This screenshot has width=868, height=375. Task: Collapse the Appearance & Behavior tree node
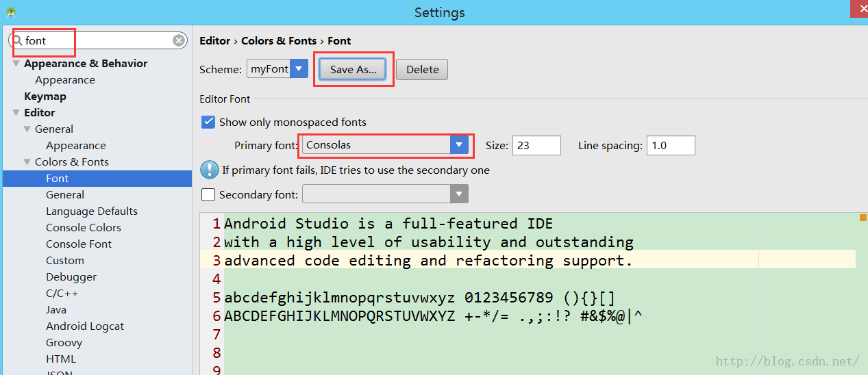tap(16, 63)
